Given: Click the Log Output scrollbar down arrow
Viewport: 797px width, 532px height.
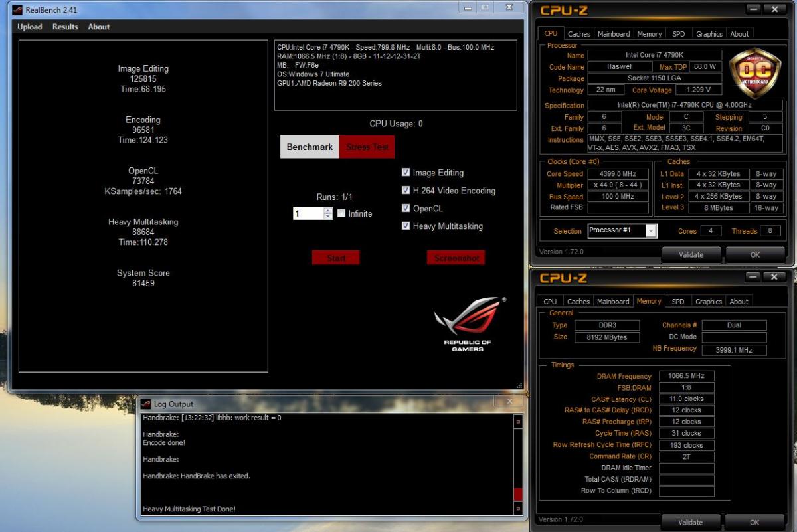Looking at the screenshot, I should [x=518, y=509].
